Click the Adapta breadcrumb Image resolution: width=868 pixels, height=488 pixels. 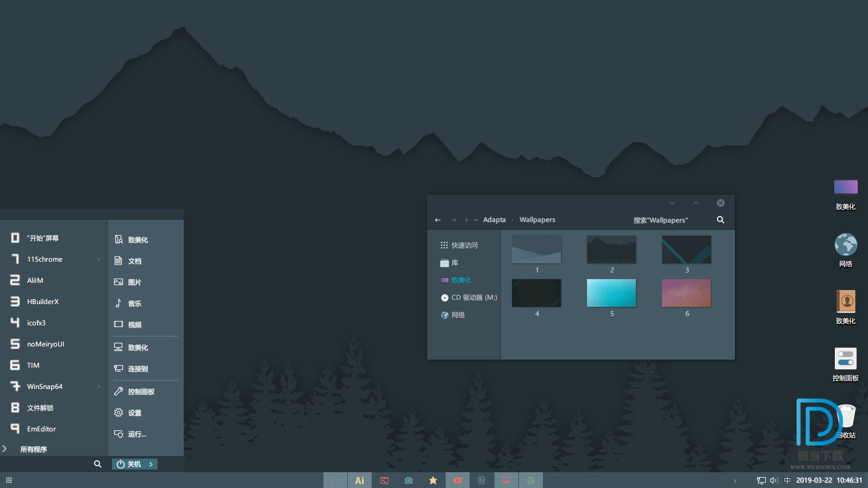[495, 220]
